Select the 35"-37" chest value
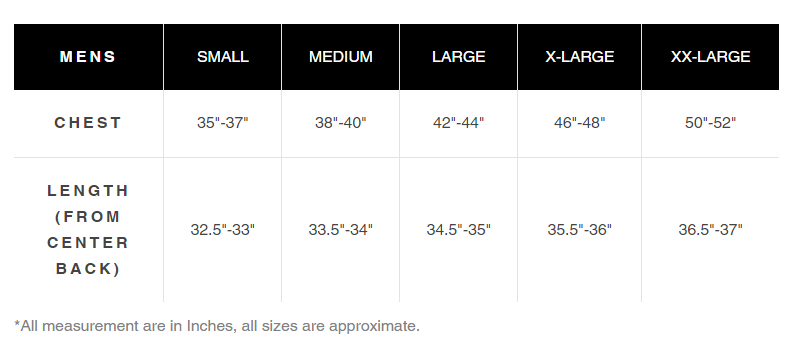The height and width of the screenshot is (361, 791). click(x=222, y=123)
